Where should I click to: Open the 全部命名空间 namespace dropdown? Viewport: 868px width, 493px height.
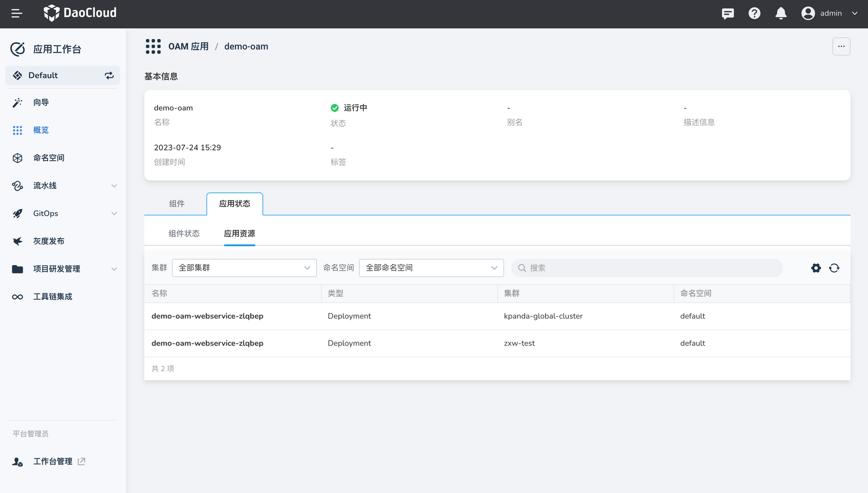tap(431, 268)
